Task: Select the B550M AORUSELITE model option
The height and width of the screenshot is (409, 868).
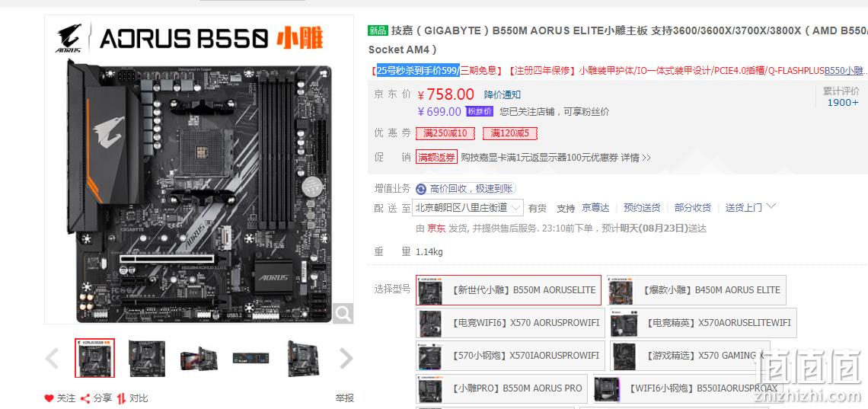Action: click(x=508, y=290)
